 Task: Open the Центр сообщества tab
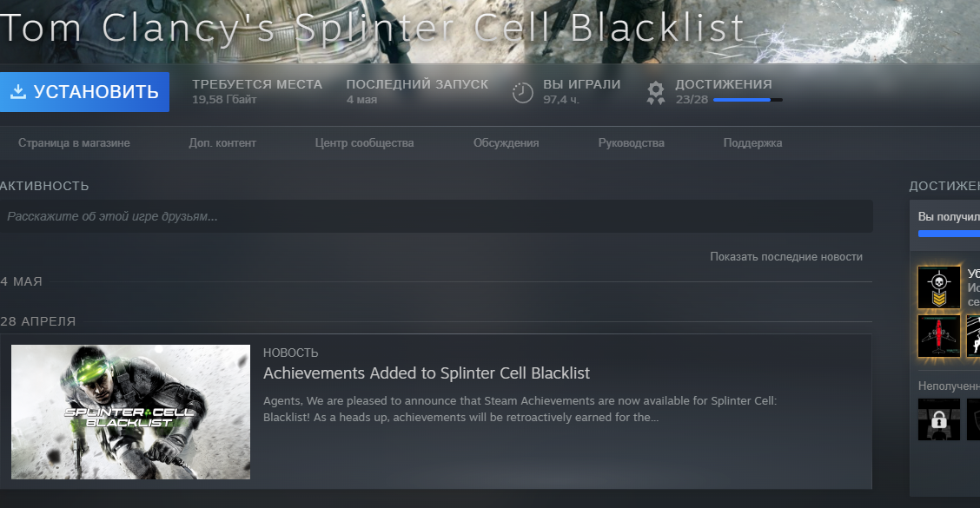(x=364, y=143)
